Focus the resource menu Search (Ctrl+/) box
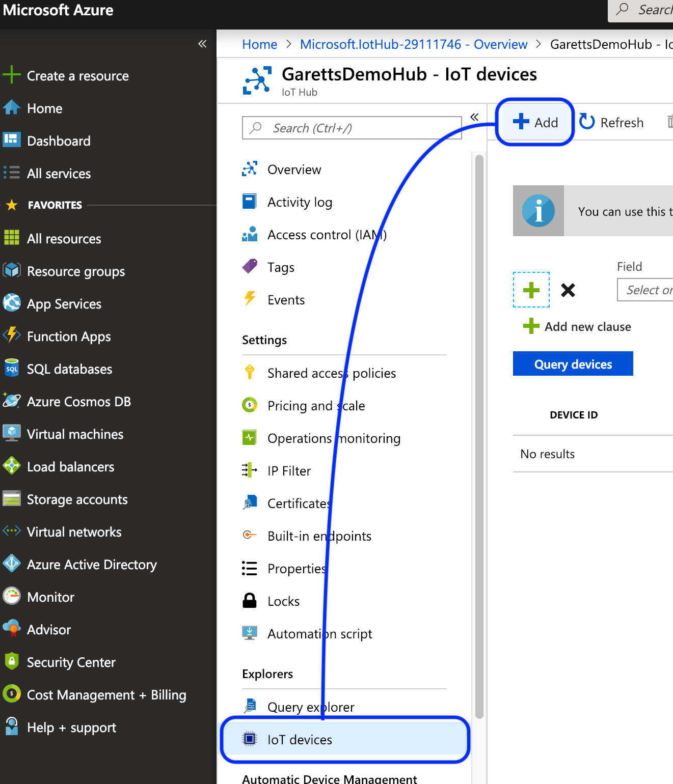The width and height of the screenshot is (673, 784). click(x=352, y=128)
